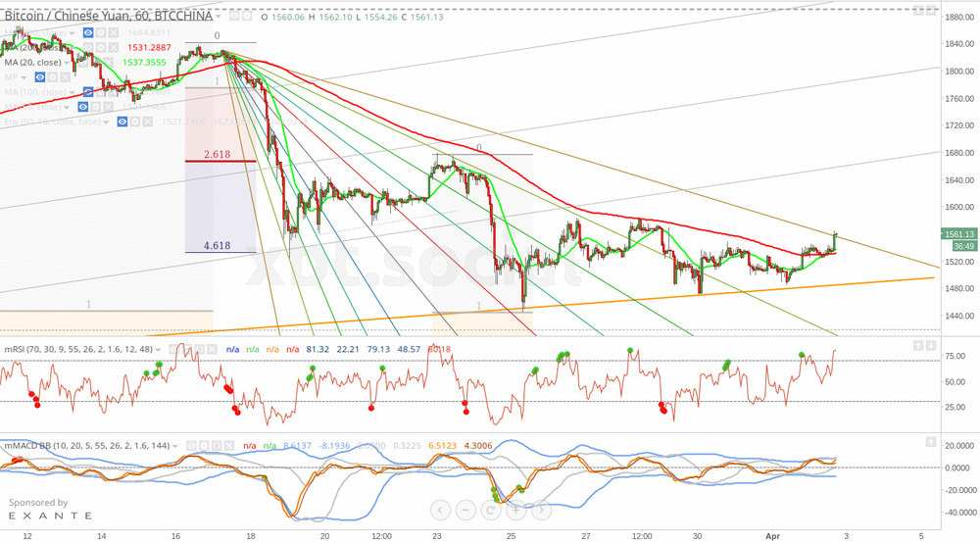Expand dropdown arrow of the MP indicator
Screen dimensions: 980x542
pos(24,78)
